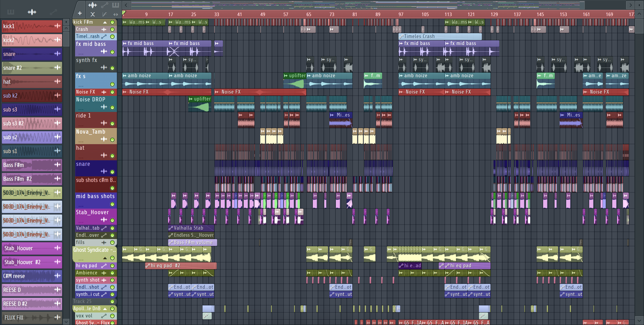Select the Timeles Crash automation clip
644x325 pixels.
[440, 36]
